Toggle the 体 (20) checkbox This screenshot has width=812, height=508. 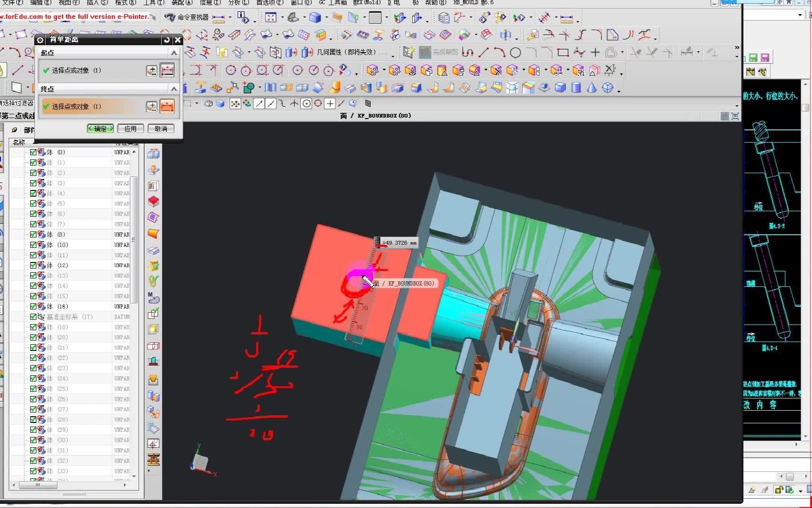click(x=33, y=337)
